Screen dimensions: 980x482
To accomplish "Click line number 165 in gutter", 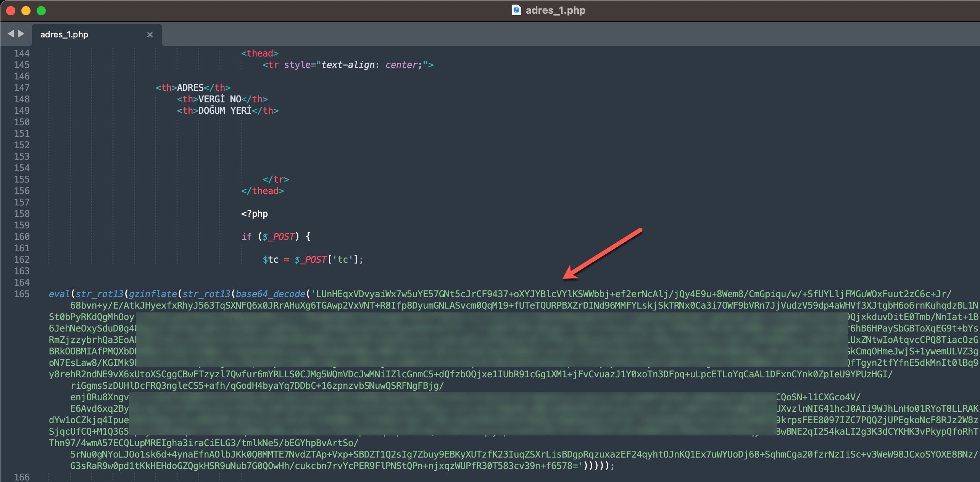I will click(22, 294).
